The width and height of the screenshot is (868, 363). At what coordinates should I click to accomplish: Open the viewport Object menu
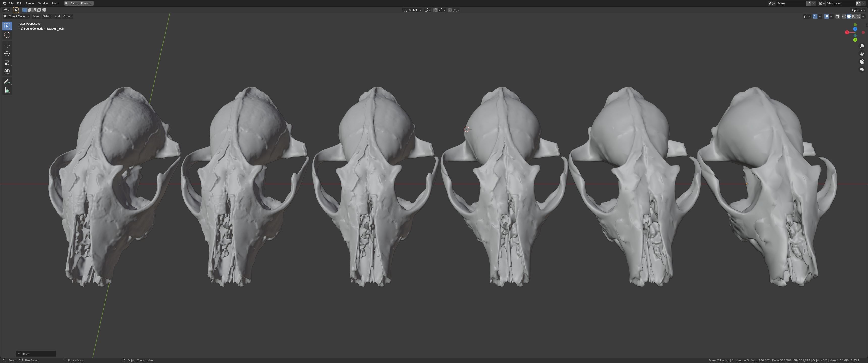67,16
